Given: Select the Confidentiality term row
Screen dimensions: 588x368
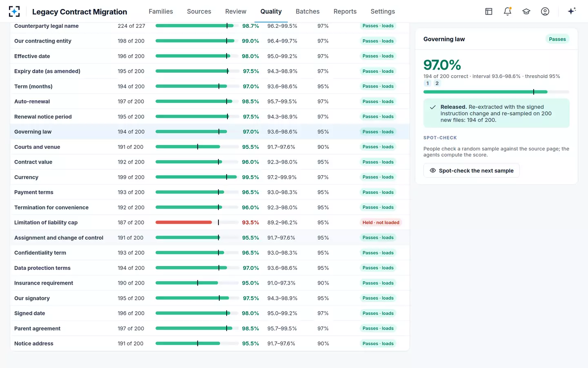Looking at the screenshot, I should 210,253.
